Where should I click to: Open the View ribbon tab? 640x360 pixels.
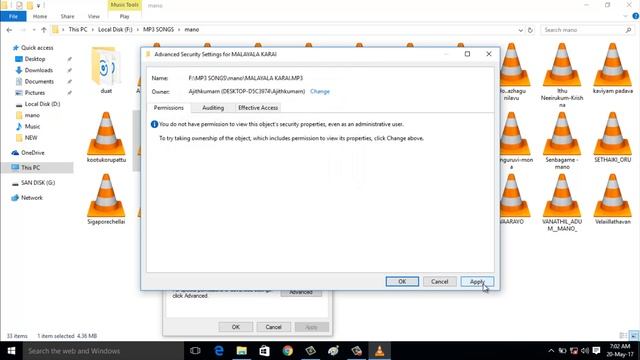[x=93, y=16]
